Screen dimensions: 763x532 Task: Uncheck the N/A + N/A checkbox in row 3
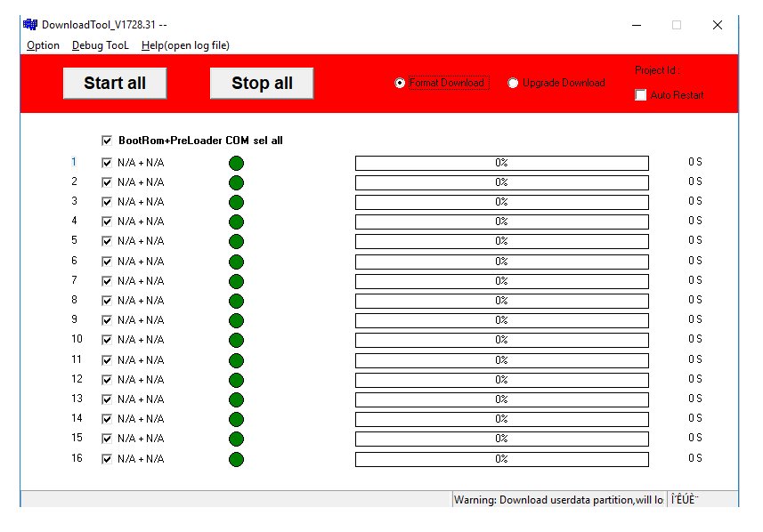pyautogui.click(x=107, y=202)
